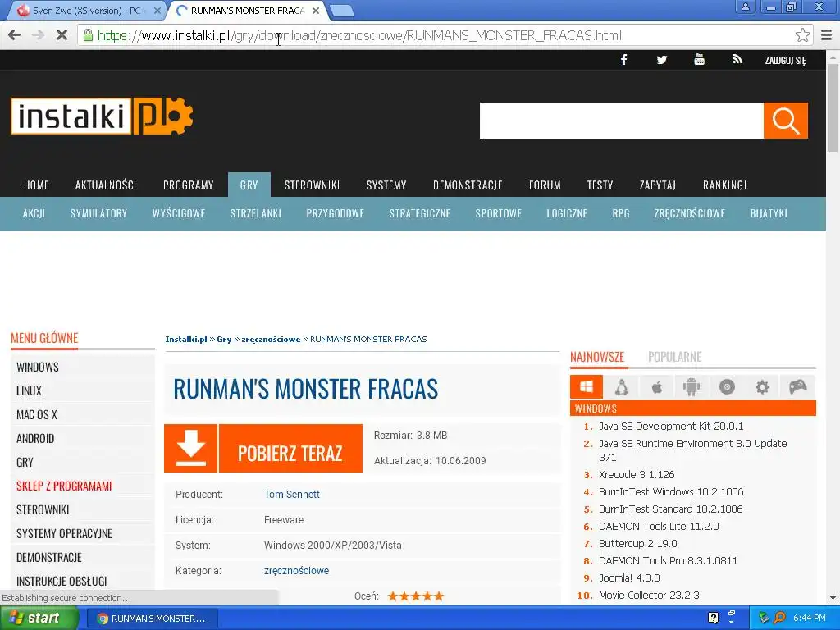This screenshot has width=840, height=630.
Task: Select the gear drivers platform icon
Action: [x=762, y=387]
